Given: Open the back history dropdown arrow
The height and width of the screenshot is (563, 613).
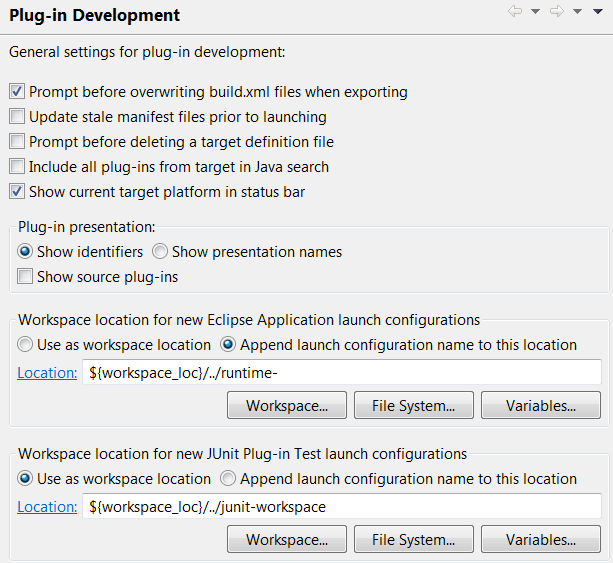Looking at the screenshot, I should [535, 12].
